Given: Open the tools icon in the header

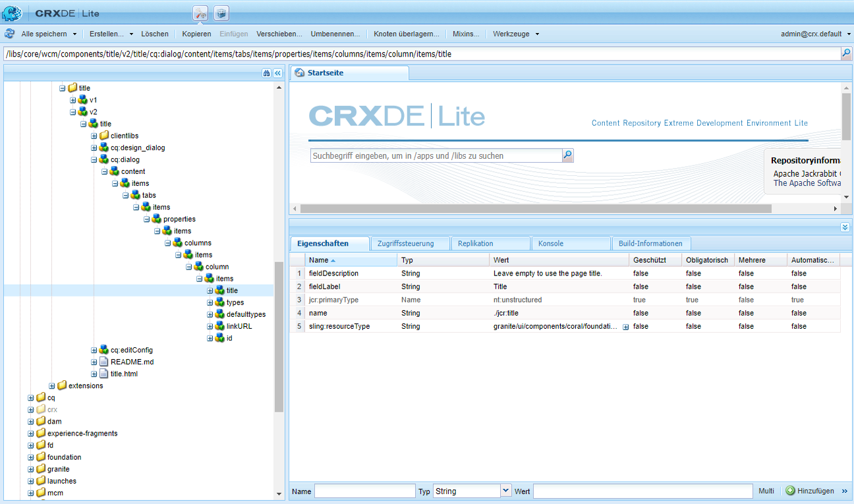Looking at the screenshot, I should 200,13.
